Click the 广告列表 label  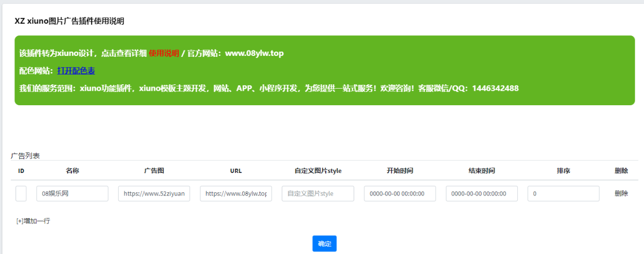[25, 156]
